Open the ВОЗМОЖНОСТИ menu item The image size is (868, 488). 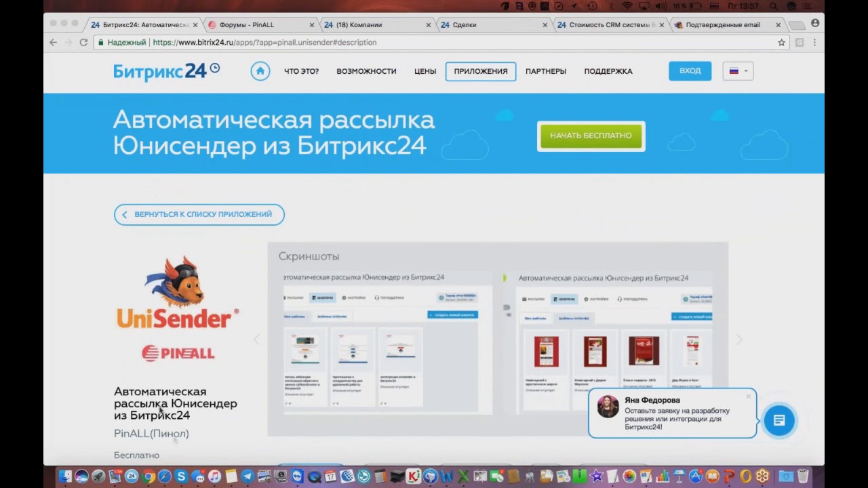(366, 71)
